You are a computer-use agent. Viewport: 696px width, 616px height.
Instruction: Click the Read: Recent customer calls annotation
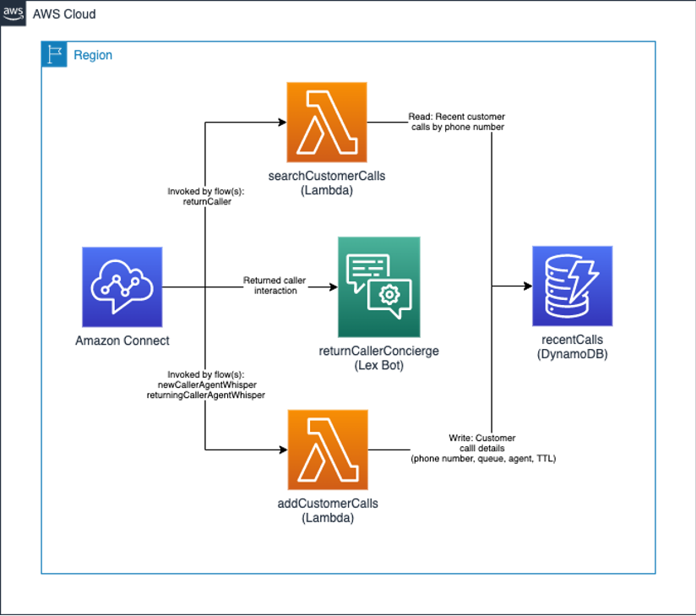(x=457, y=122)
